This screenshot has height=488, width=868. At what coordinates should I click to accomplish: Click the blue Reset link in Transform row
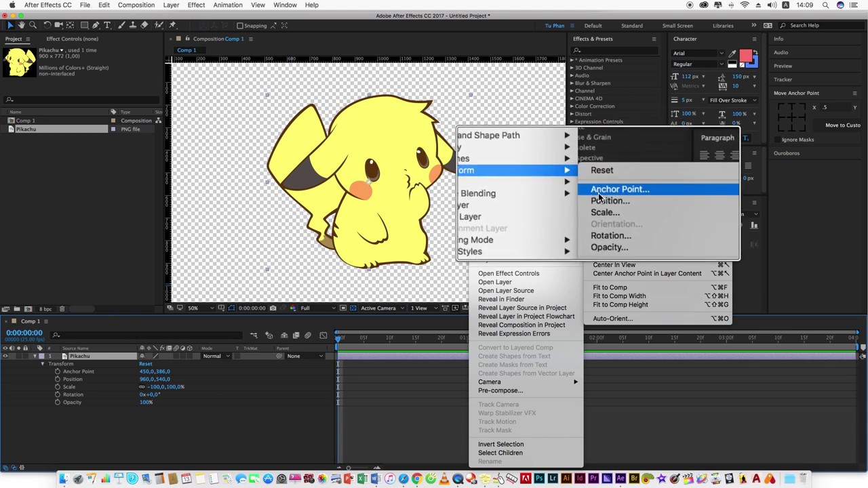(x=146, y=364)
